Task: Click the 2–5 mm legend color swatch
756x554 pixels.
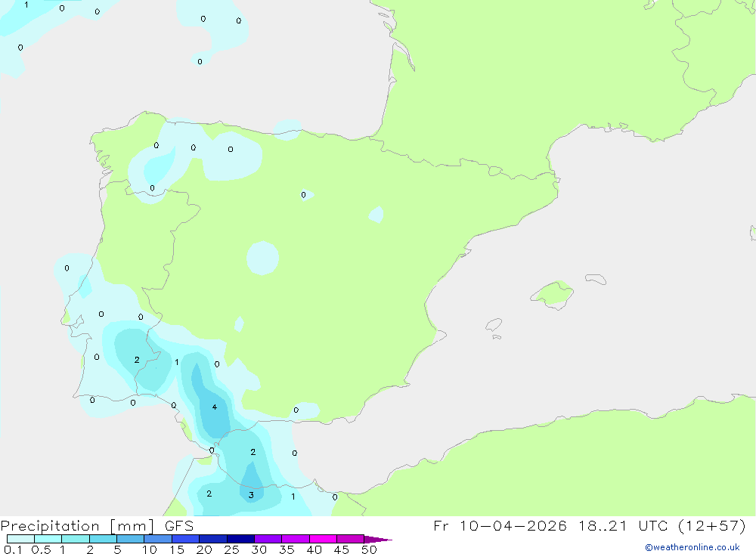Action: [x=103, y=539]
